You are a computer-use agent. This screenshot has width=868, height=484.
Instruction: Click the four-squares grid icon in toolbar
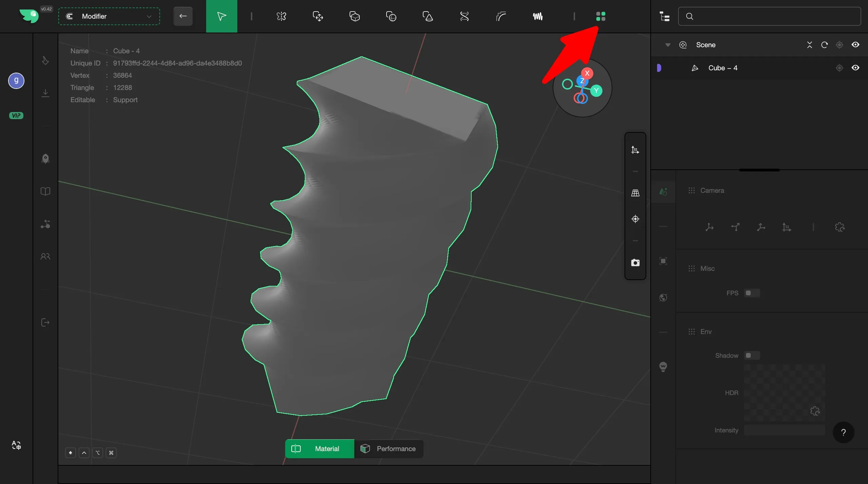coord(600,16)
